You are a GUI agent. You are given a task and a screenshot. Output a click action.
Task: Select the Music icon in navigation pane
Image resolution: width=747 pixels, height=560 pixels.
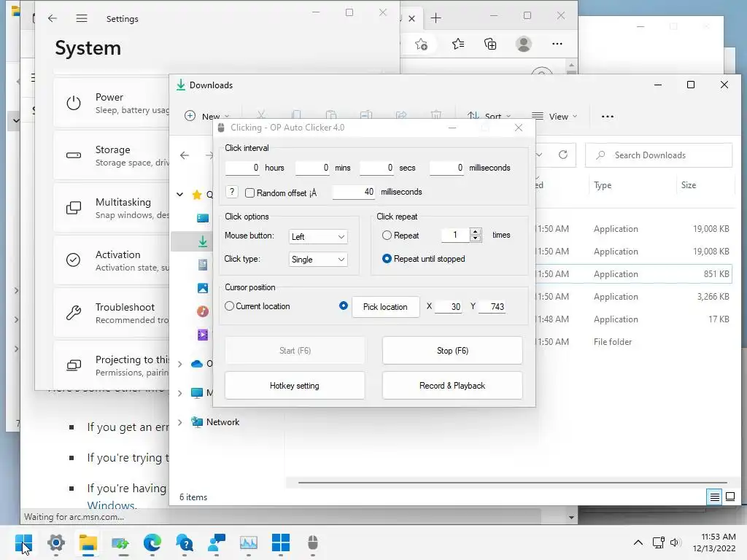pos(203,311)
